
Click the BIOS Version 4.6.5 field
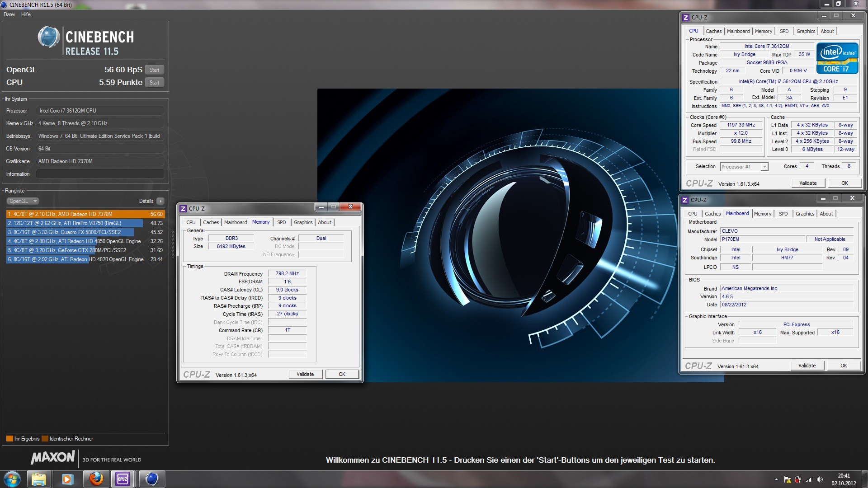[787, 296]
